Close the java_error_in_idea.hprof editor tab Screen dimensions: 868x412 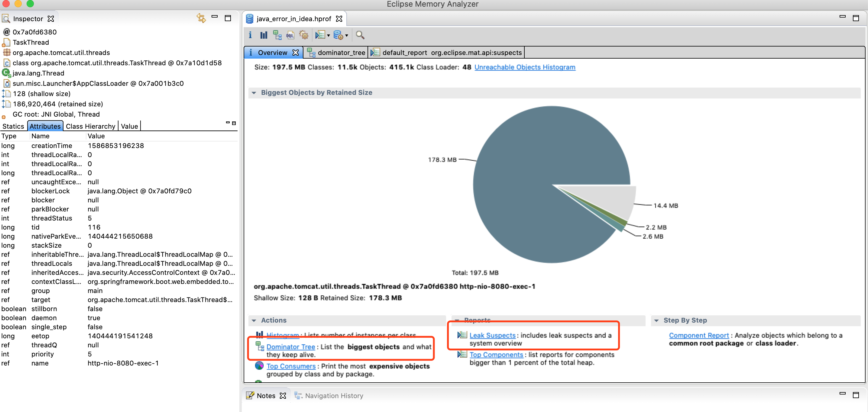(x=339, y=19)
